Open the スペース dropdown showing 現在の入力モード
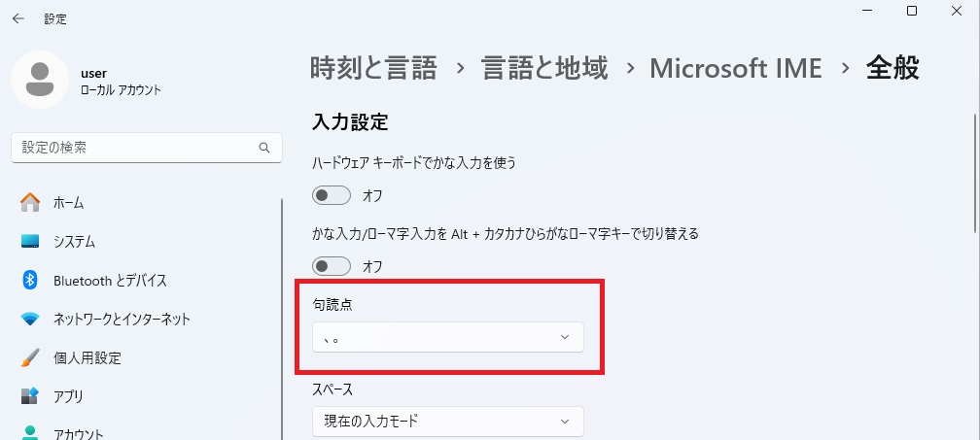This screenshot has height=440, width=980. [x=447, y=422]
